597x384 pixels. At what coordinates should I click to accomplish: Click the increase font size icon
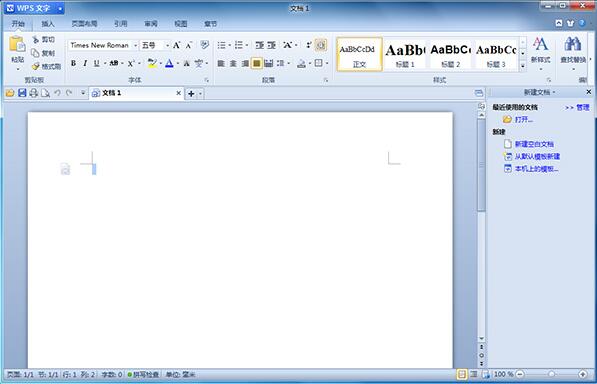click(x=176, y=45)
